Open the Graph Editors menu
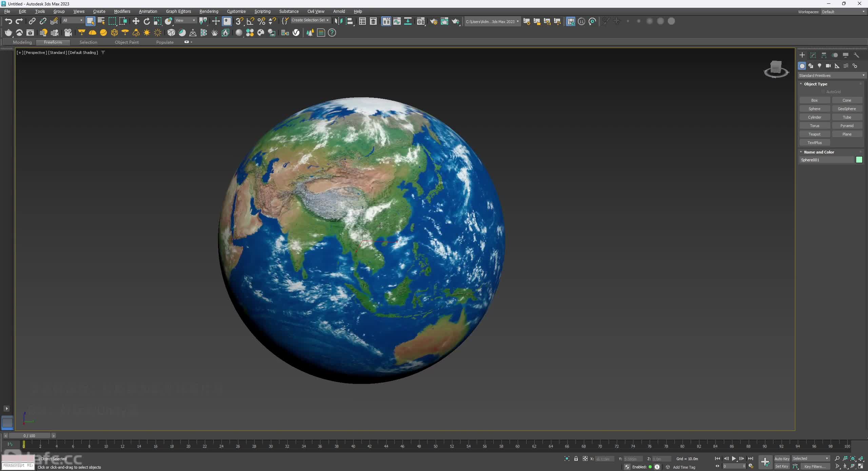Image resolution: width=868 pixels, height=471 pixels. [178, 11]
